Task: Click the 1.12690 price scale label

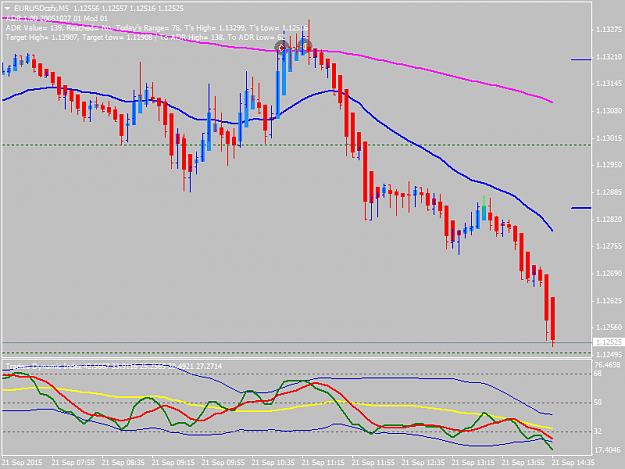Action: 609,273
